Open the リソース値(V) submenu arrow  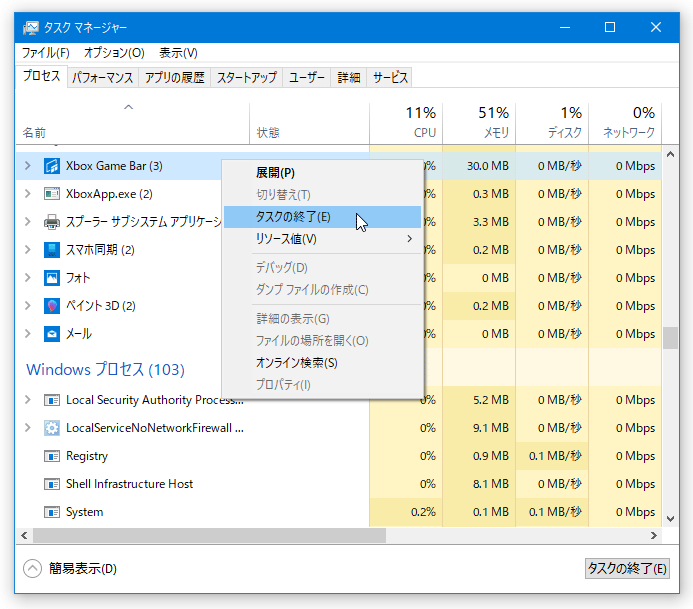(x=410, y=239)
